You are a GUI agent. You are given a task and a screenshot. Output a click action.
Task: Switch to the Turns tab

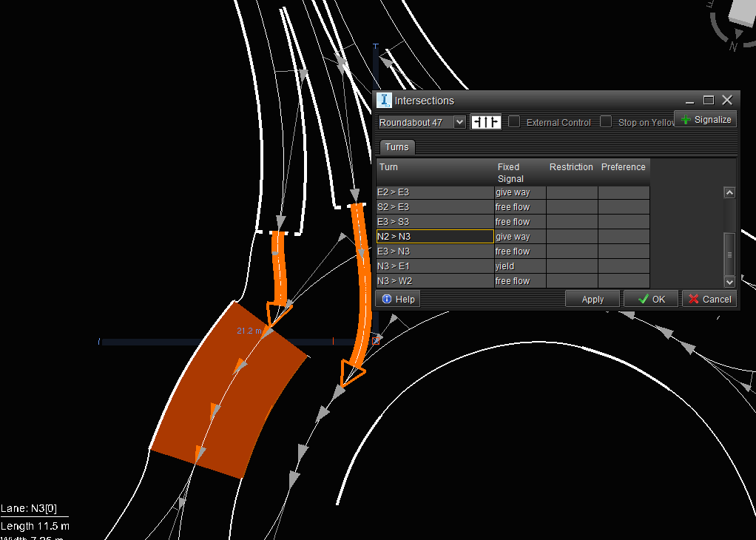point(396,146)
